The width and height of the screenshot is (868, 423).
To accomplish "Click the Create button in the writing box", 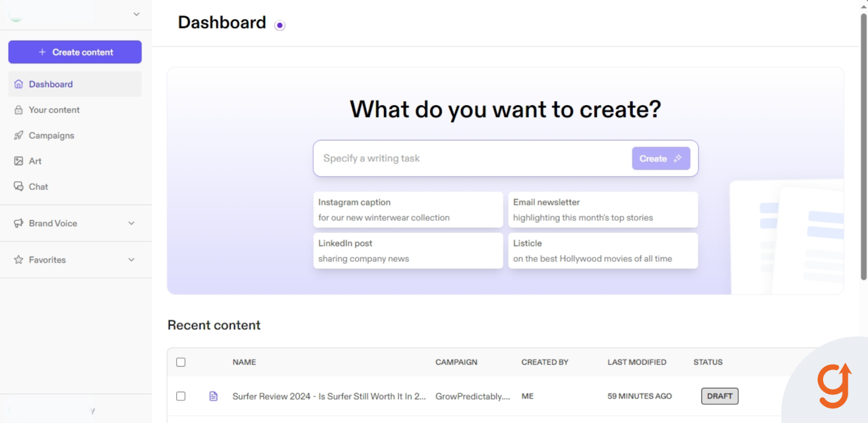I will click(661, 158).
